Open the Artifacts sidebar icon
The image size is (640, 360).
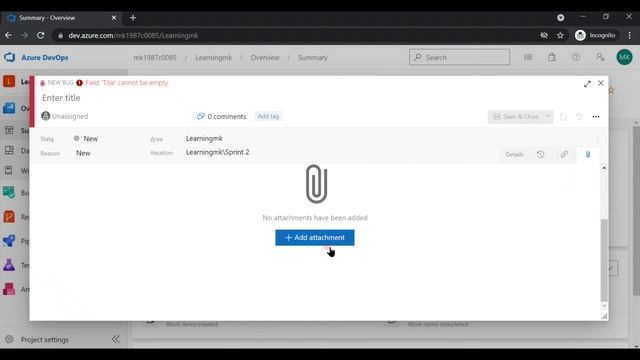(9, 289)
